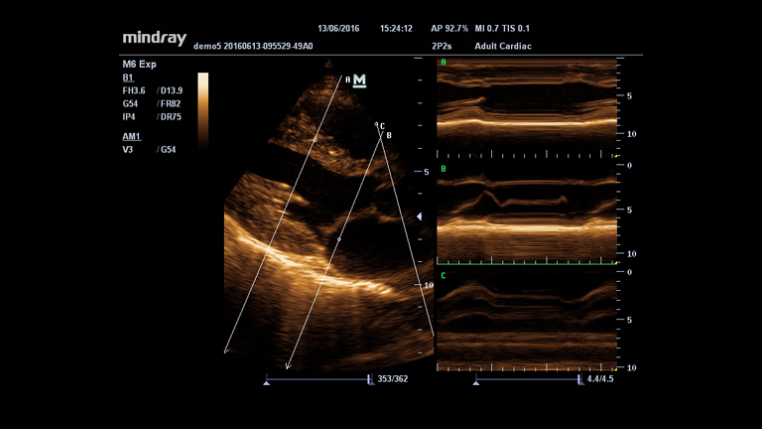Click the M orientation marker on image

click(x=360, y=80)
